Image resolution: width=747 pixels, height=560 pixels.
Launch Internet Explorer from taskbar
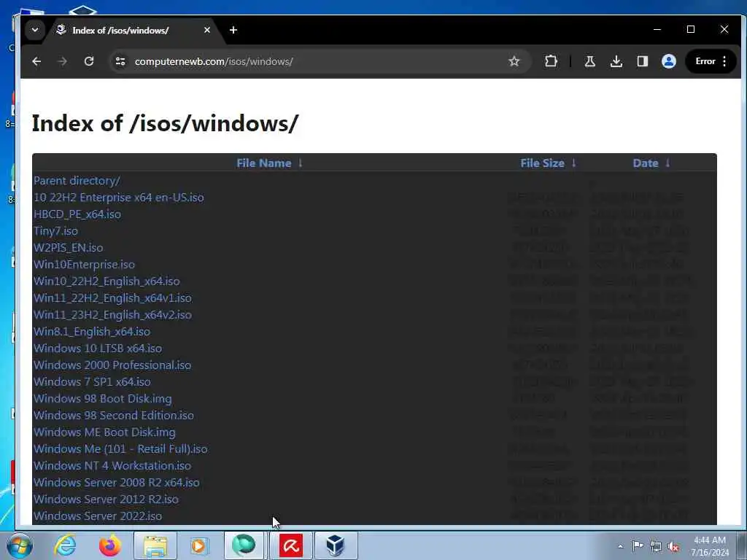[x=65, y=545]
